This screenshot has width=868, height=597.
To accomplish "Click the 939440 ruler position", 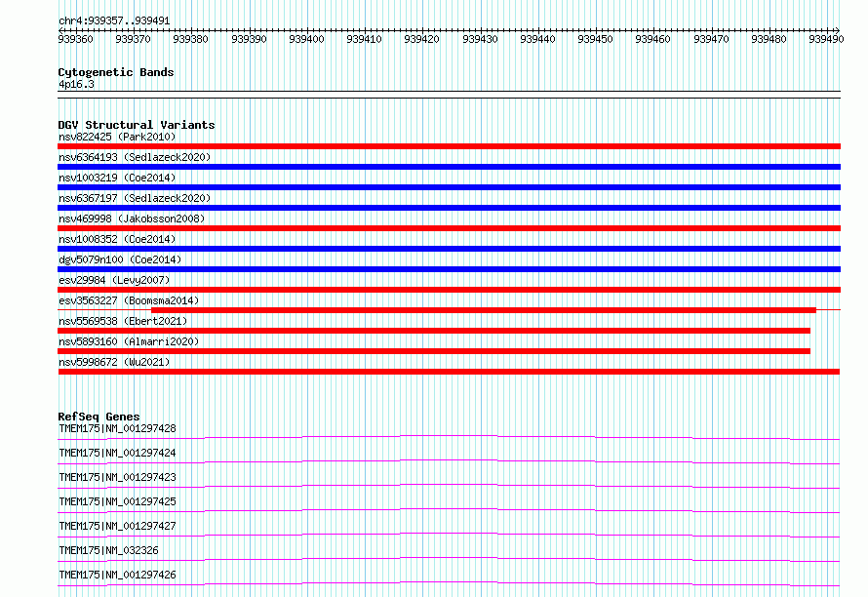I will (x=537, y=39).
